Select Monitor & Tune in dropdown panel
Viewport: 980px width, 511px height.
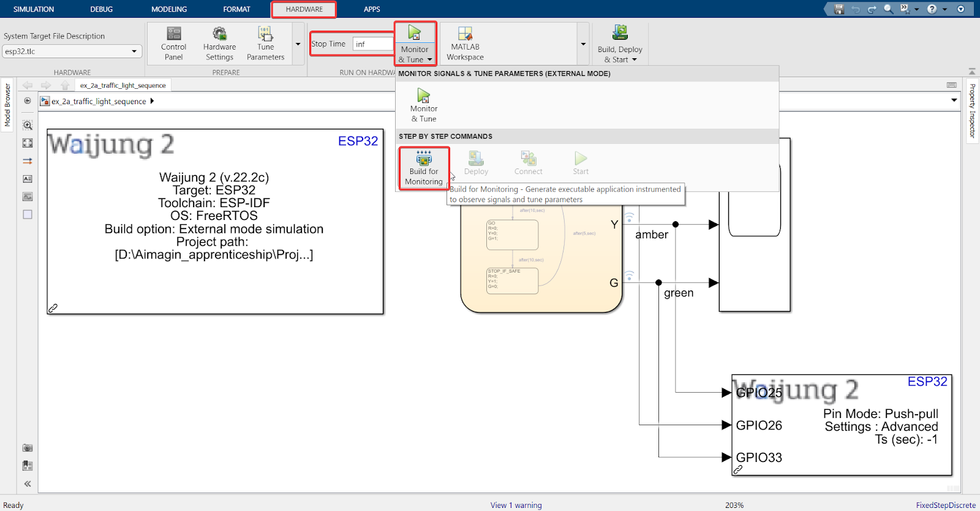click(x=424, y=105)
